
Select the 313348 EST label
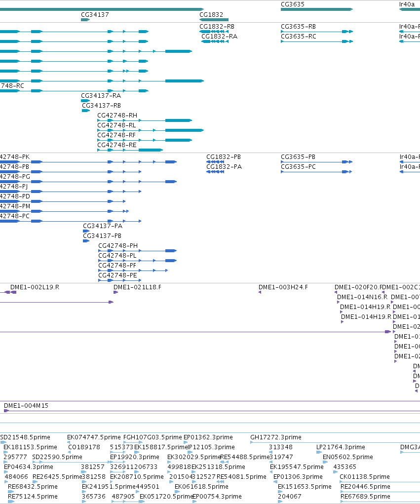point(281,447)
